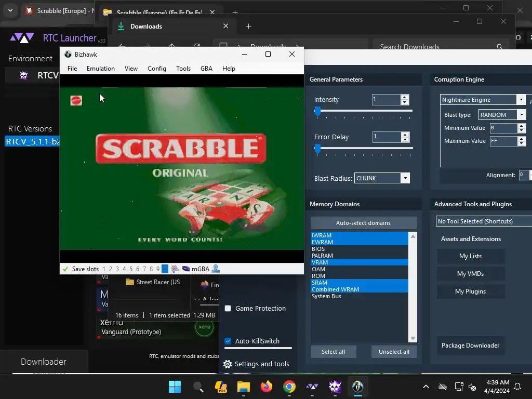The width and height of the screenshot is (532, 399).
Task: Disable Auto-KillSwitch checkbox
Action: (x=228, y=341)
